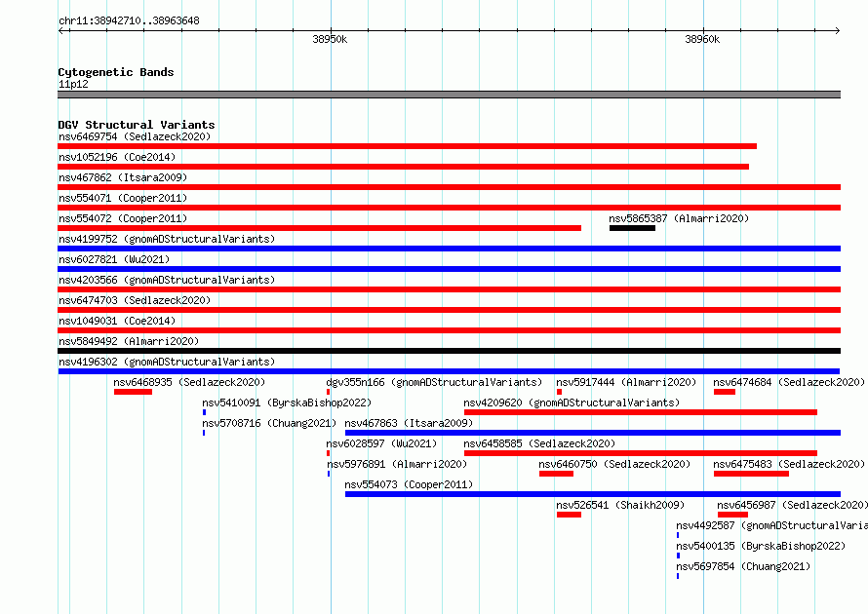This screenshot has width=868, height=614.
Task: Select nsv5917444 (Almarri2020) label
Action: pos(626,382)
